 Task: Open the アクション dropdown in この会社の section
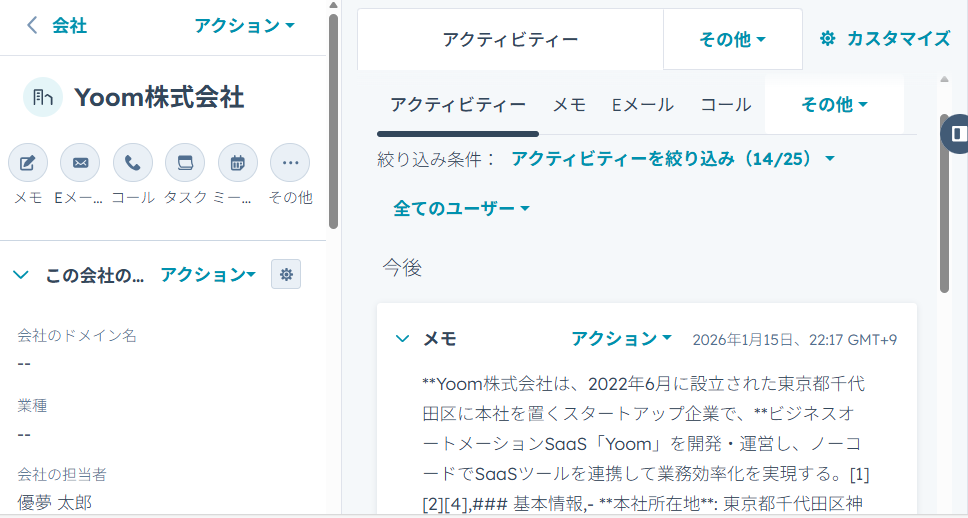pyautogui.click(x=209, y=275)
